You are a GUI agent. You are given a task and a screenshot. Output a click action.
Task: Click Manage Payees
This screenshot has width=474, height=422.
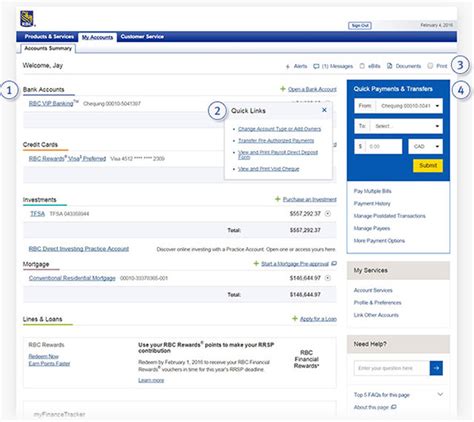(x=372, y=228)
